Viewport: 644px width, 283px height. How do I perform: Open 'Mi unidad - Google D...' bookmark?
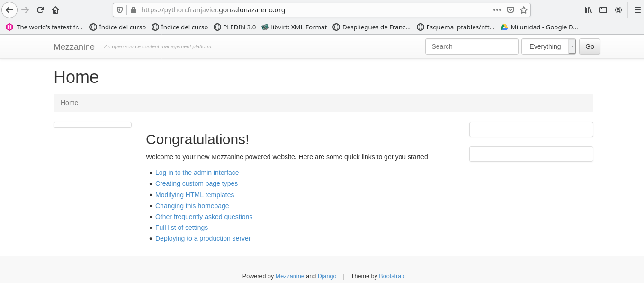click(539, 27)
